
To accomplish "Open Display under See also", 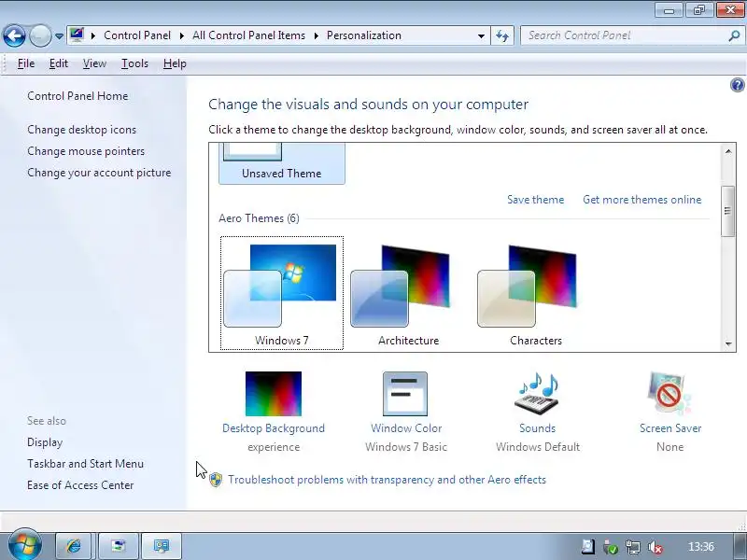I will tap(45, 442).
